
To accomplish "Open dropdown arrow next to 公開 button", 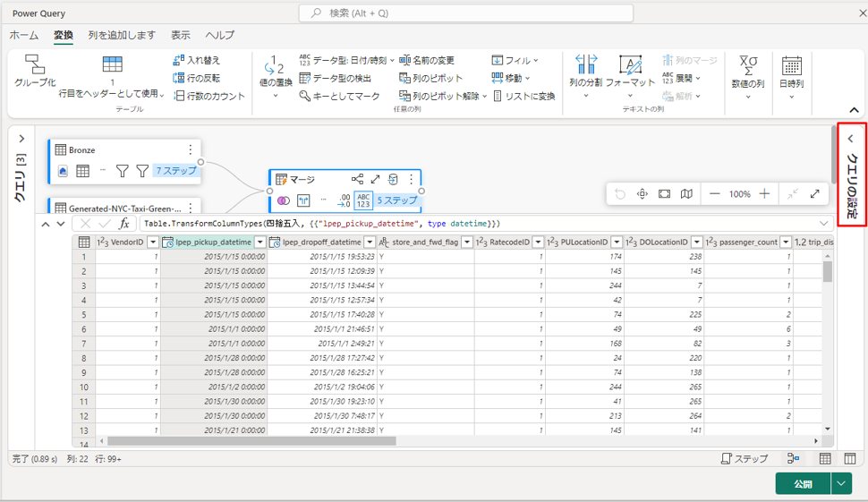I will [841, 483].
